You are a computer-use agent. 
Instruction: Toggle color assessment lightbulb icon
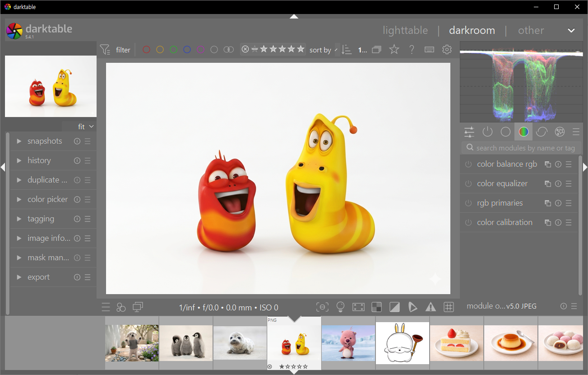341,307
